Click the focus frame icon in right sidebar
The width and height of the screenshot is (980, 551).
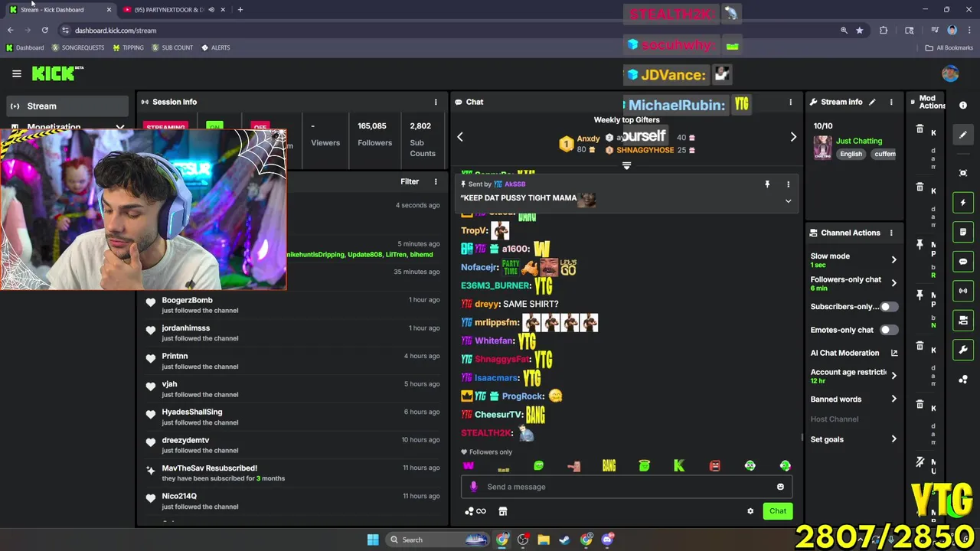(x=963, y=173)
